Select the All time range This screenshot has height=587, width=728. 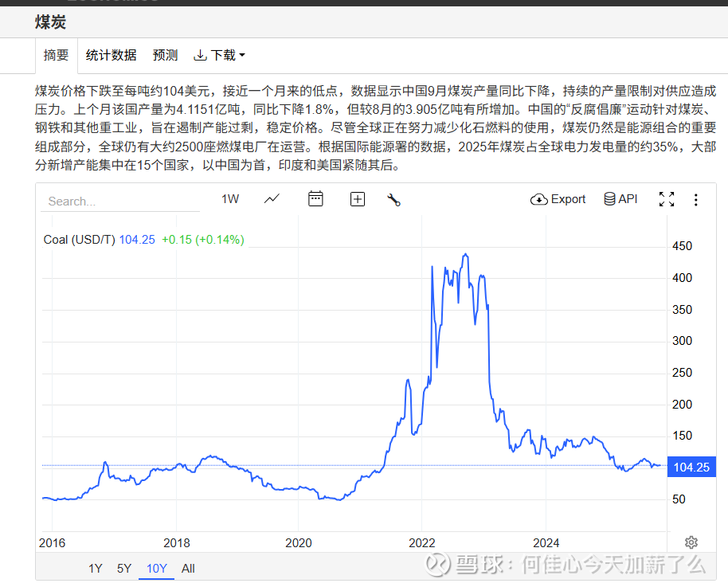coord(188,569)
